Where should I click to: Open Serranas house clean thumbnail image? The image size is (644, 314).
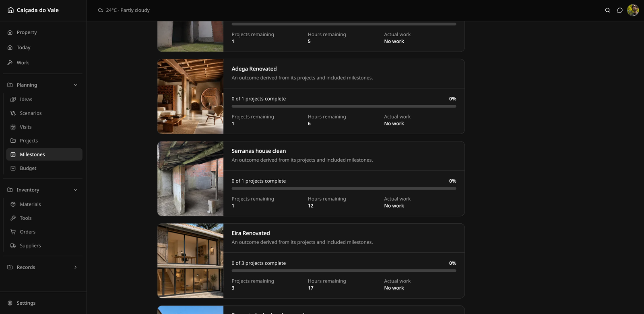(190, 179)
